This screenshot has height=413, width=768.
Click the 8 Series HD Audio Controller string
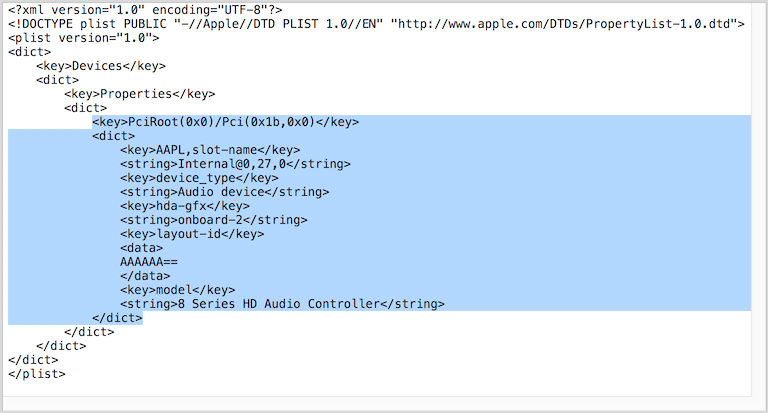tap(282, 304)
